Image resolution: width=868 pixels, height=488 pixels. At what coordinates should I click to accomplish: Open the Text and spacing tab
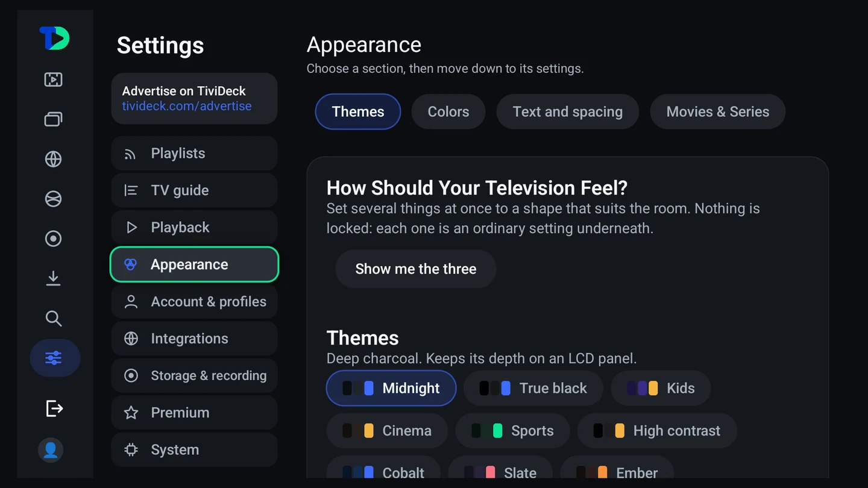pyautogui.click(x=567, y=111)
